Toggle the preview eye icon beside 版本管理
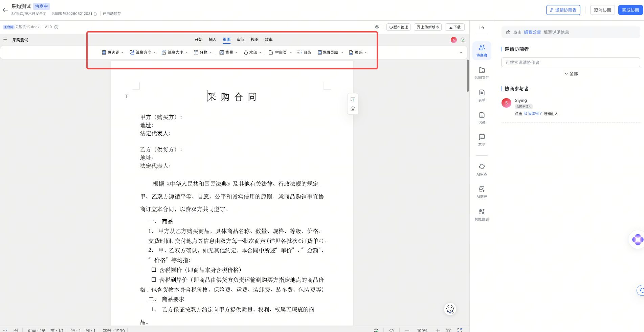The width and height of the screenshot is (644, 332). coord(377,27)
